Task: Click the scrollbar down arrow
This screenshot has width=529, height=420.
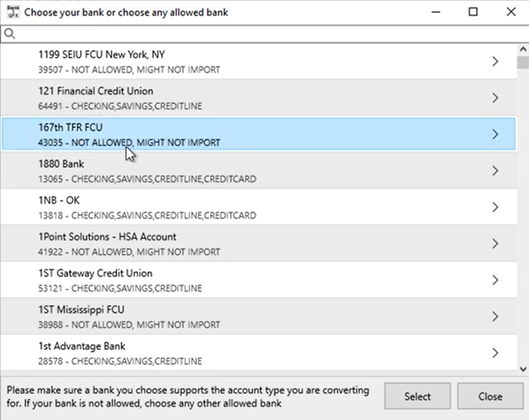Action: (x=523, y=369)
